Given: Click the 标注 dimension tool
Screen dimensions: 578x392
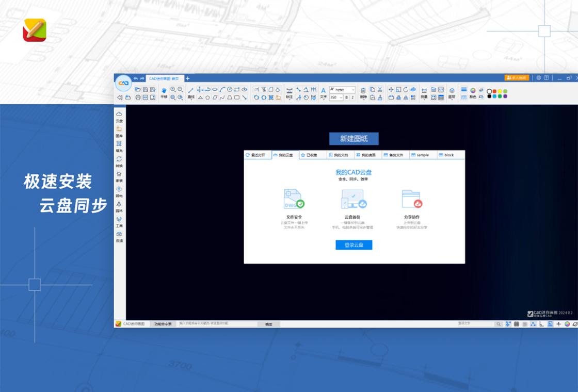Looking at the screenshot, I should tap(290, 93).
